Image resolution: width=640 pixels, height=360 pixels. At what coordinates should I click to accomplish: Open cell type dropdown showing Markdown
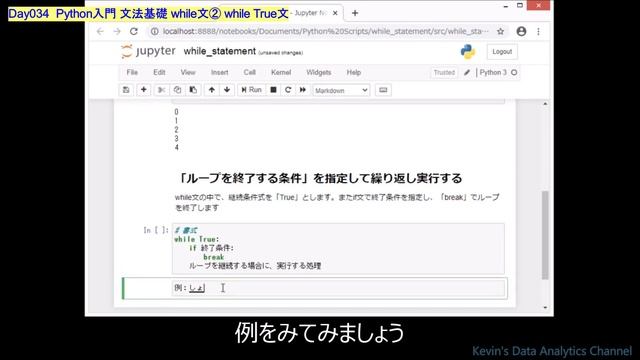pos(341,90)
